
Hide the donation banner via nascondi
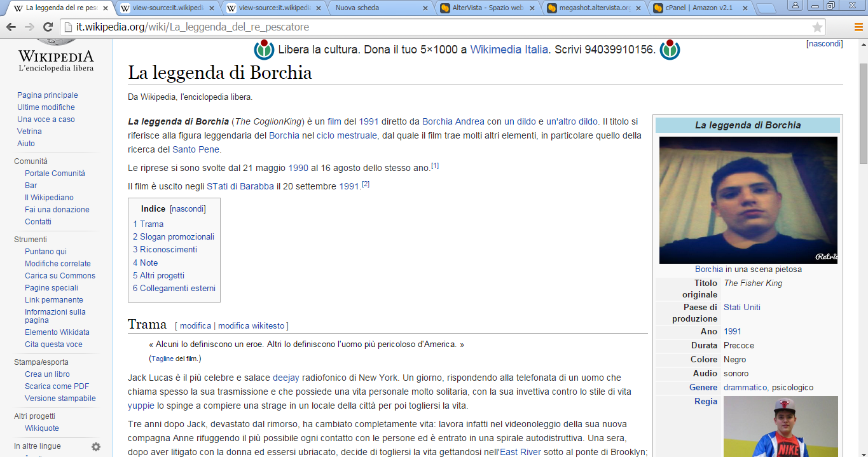coord(824,44)
